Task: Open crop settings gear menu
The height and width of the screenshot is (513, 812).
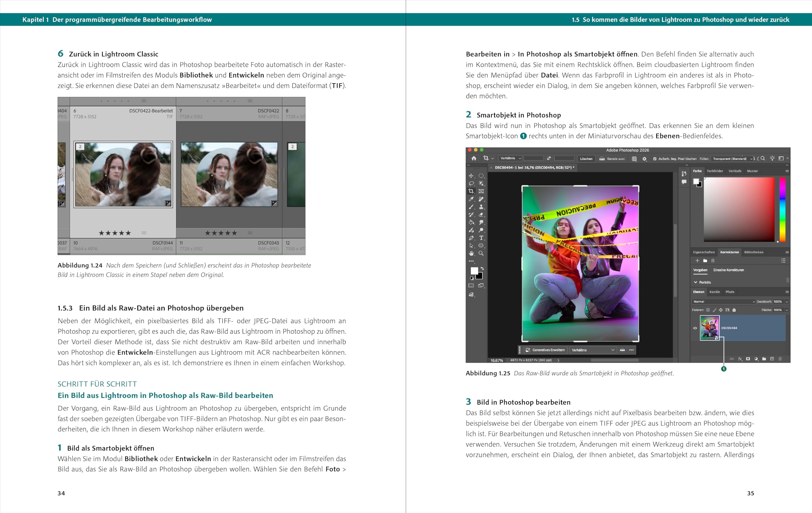Action: point(645,159)
